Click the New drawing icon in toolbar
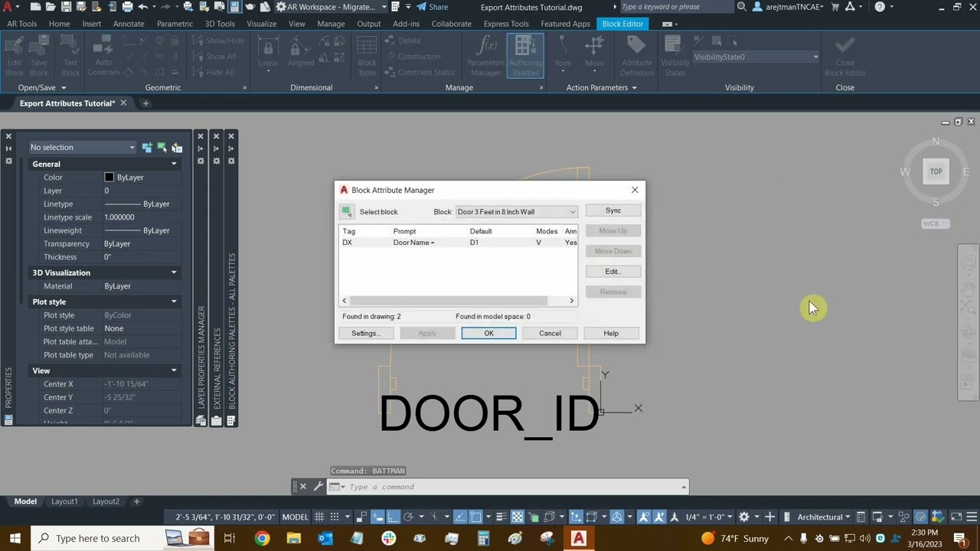This screenshot has height=551, width=980. (35, 7)
